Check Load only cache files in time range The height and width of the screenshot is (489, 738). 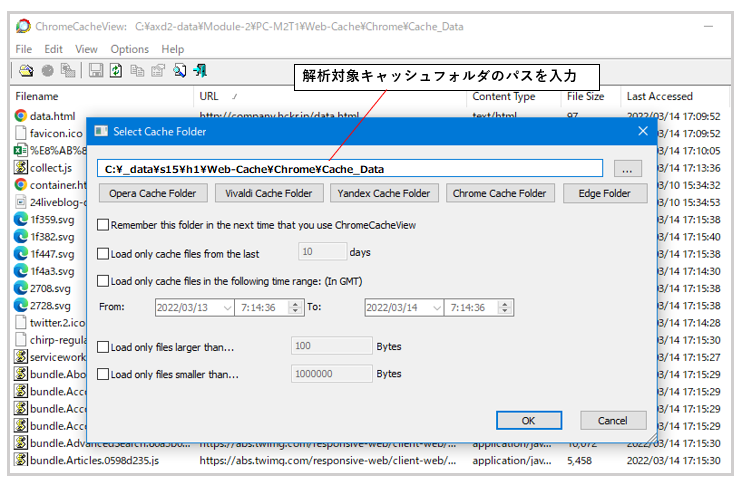[103, 281]
